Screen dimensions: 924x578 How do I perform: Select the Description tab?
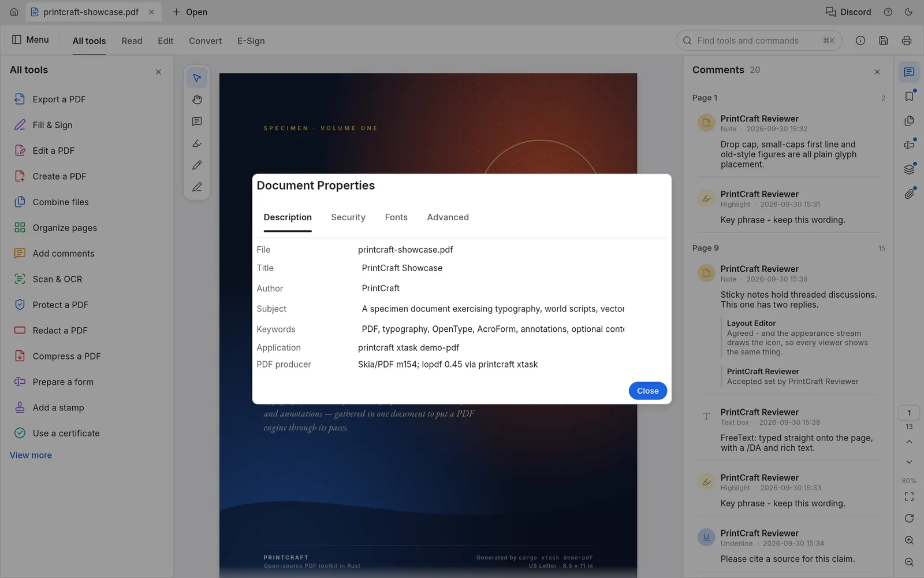[288, 217]
